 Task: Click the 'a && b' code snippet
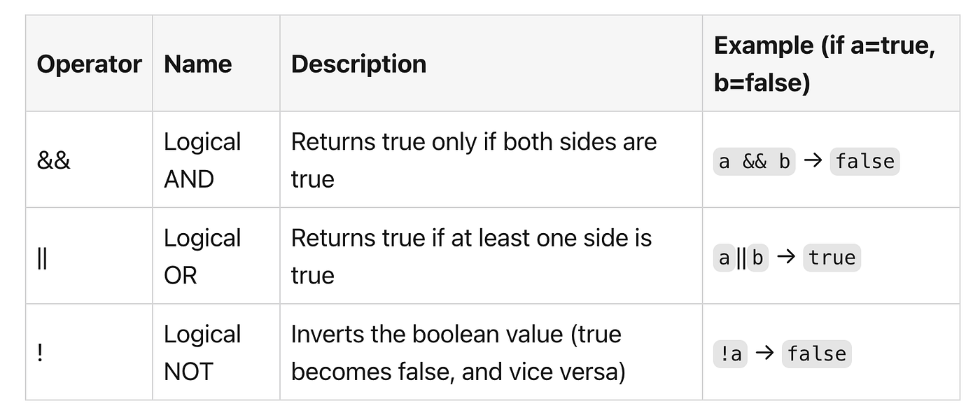tap(755, 162)
